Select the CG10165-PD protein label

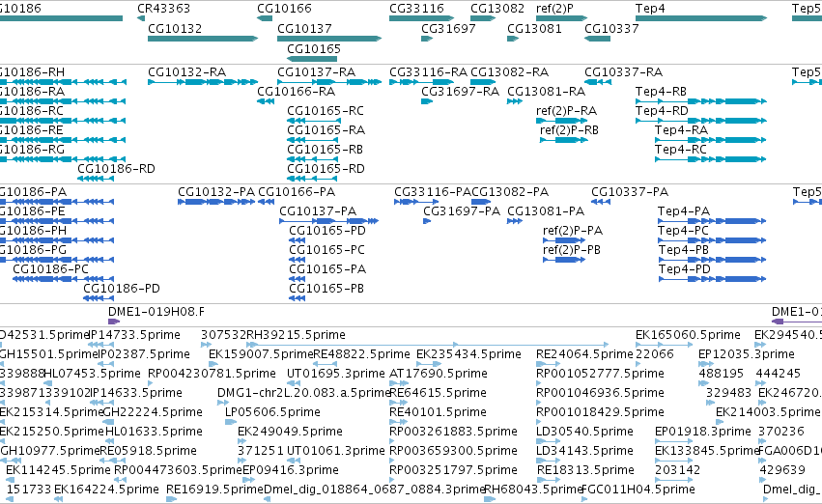(327, 231)
